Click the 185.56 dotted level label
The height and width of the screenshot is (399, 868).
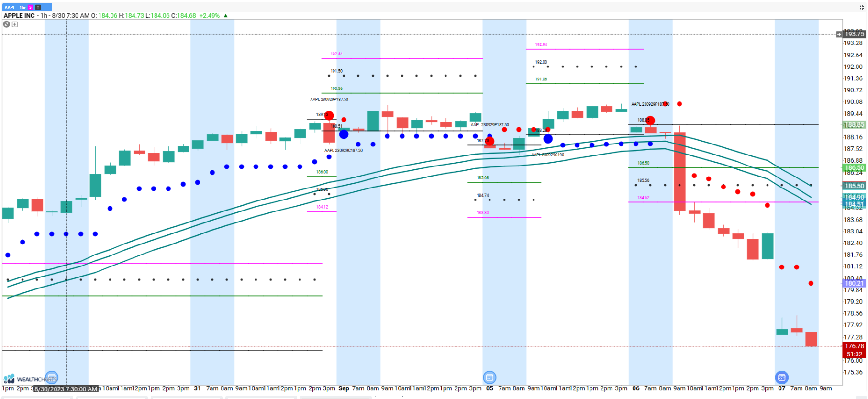point(644,180)
